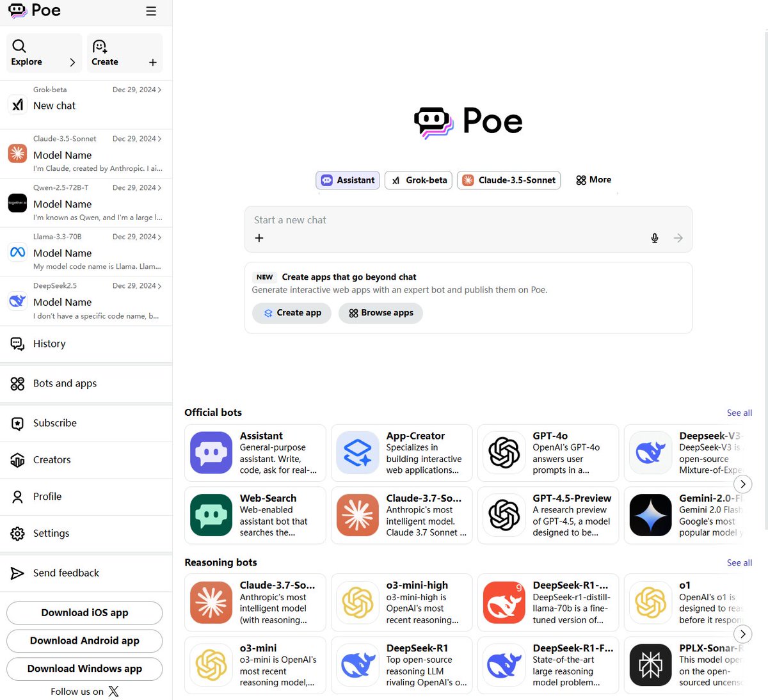Image resolution: width=768 pixels, height=700 pixels.
Task: Open the DeepSeek-R1-F... reasoning bot card
Action: point(548,665)
